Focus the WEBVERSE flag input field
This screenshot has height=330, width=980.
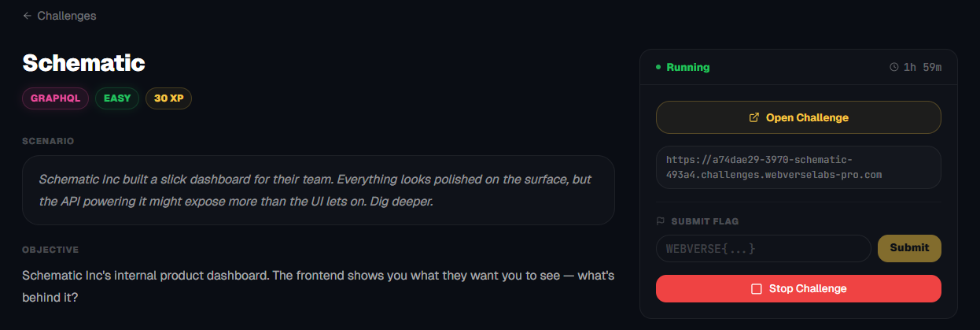coord(763,248)
